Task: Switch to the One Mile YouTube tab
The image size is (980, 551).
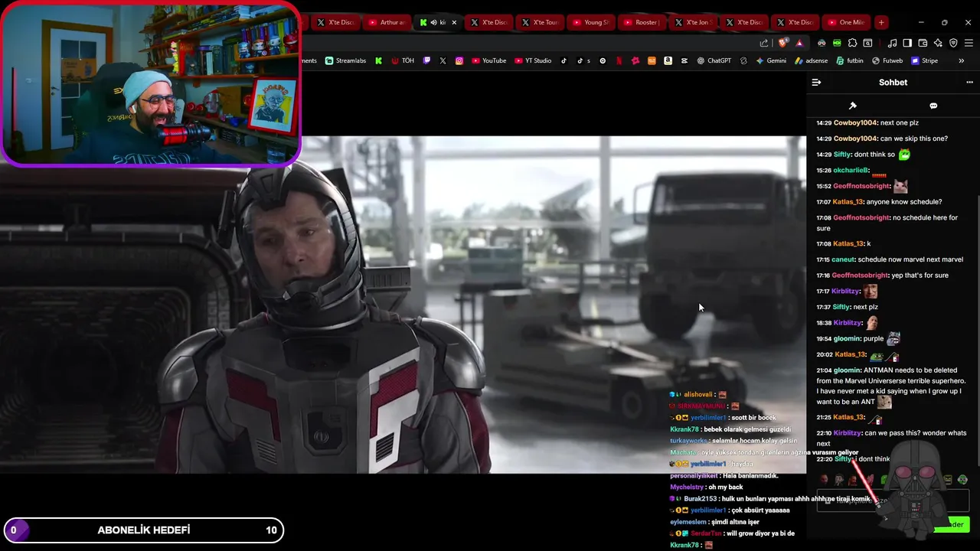Action: (x=845, y=22)
